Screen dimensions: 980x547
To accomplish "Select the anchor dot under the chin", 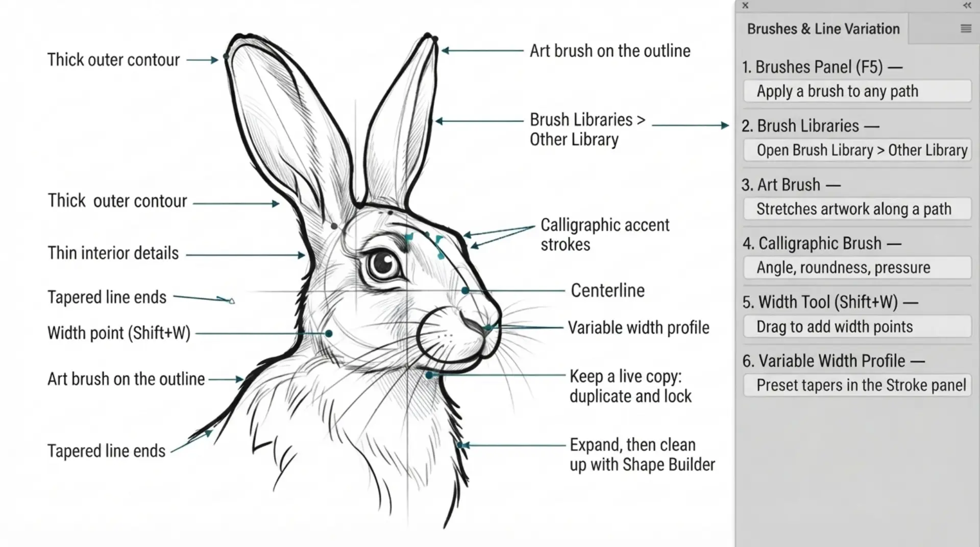I will [429, 376].
